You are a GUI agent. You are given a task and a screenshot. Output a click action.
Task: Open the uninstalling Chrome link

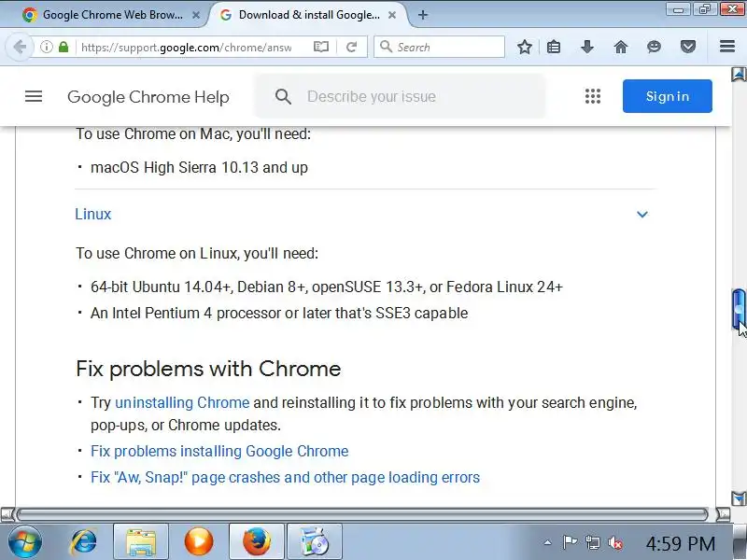click(182, 402)
